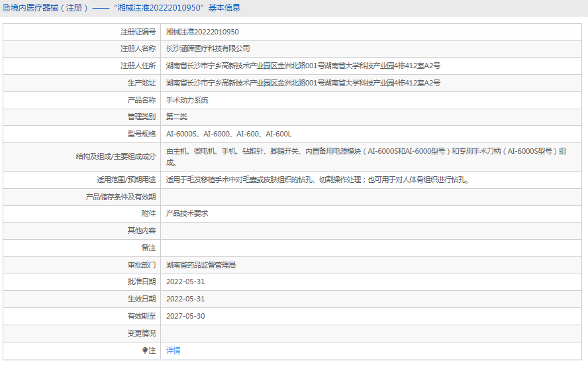Image resolution: width=588 pixels, height=365 pixels.
Task: Click the 注册人名称 label
Action: click(138, 48)
